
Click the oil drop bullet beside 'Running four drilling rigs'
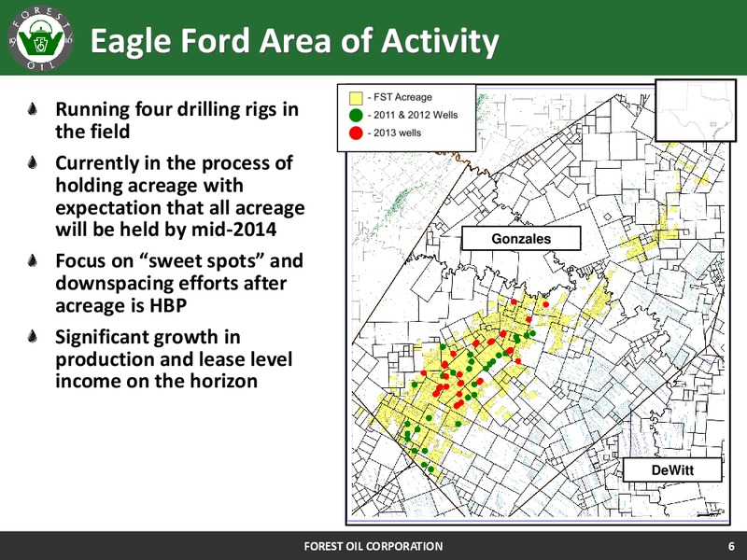point(33,109)
